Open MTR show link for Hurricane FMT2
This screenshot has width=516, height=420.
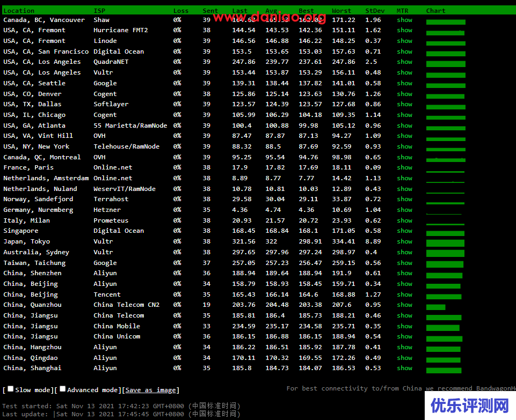404,30
